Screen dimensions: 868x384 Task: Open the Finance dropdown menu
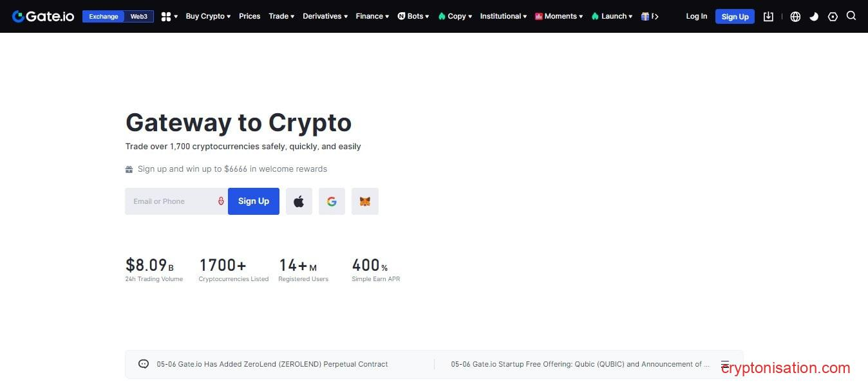372,16
